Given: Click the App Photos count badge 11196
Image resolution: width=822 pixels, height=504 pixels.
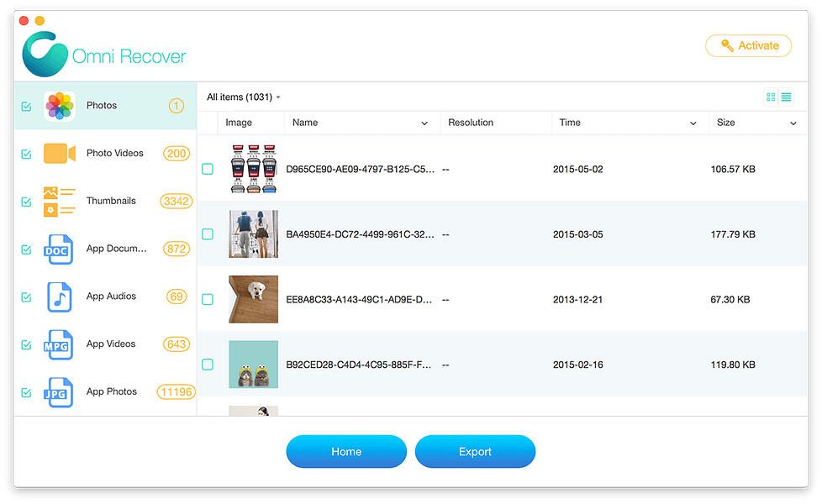Looking at the screenshot, I should click(177, 392).
